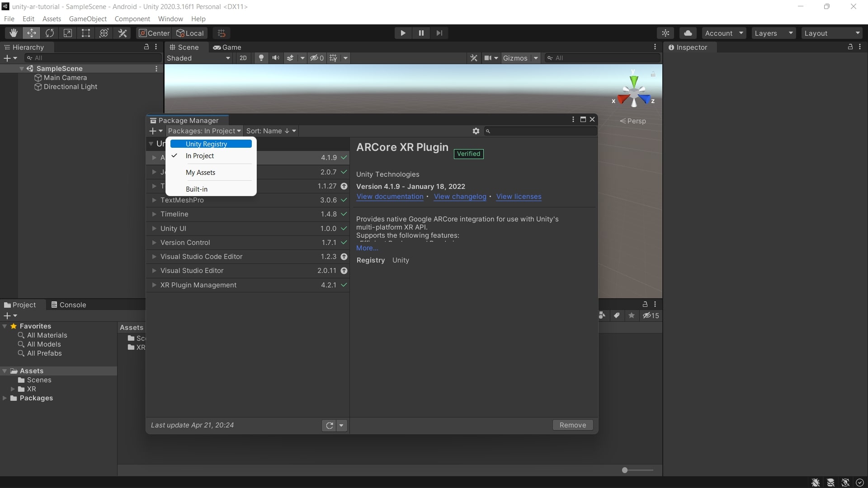
Task: Select Built-in package filter option
Action: pyautogui.click(x=197, y=189)
